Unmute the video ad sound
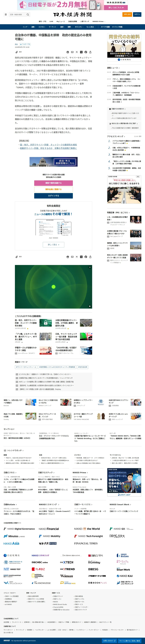145x644 pixels. pos(90,306)
